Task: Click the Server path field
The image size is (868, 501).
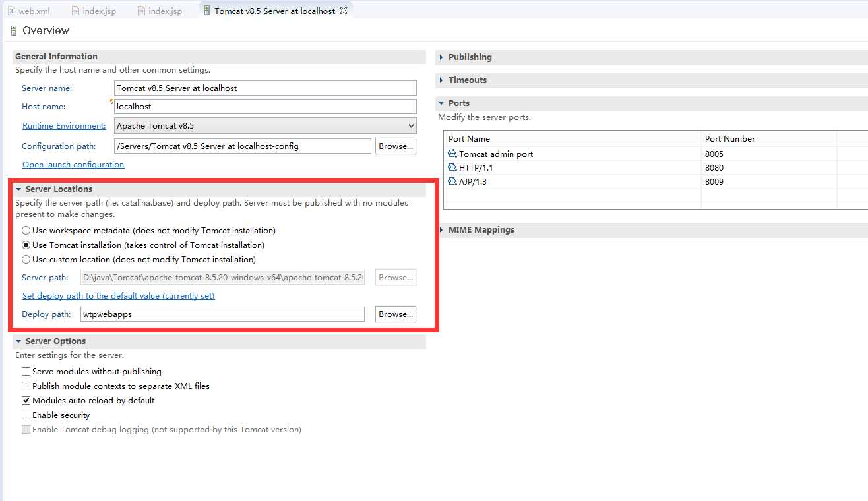Action: (x=222, y=278)
